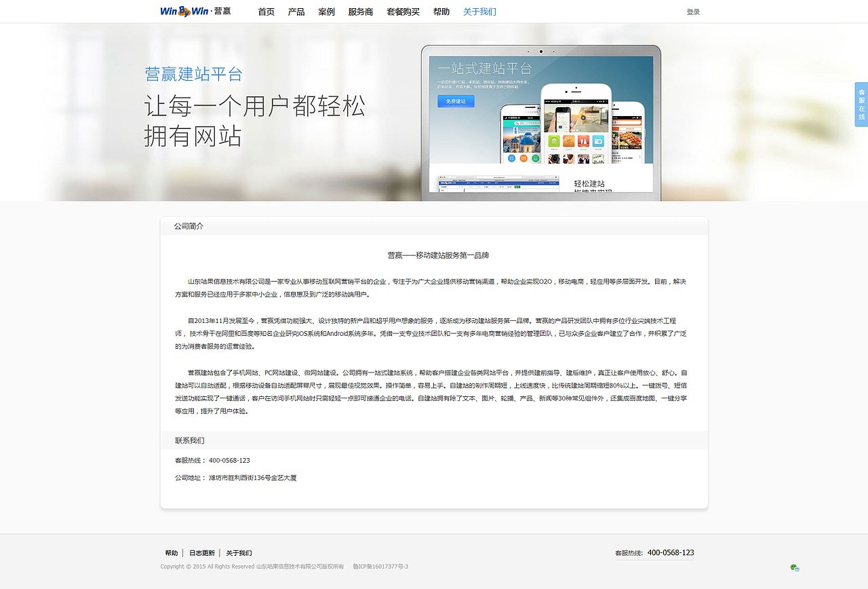Open the 帮助 page from top navigation
This screenshot has height=589, width=868.
click(440, 11)
